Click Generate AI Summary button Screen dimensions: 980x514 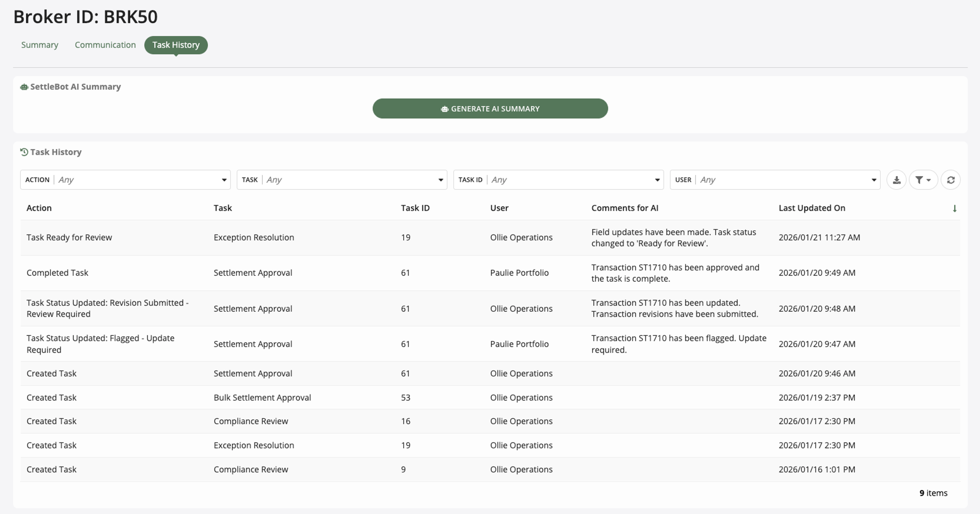pyautogui.click(x=490, y=109)
